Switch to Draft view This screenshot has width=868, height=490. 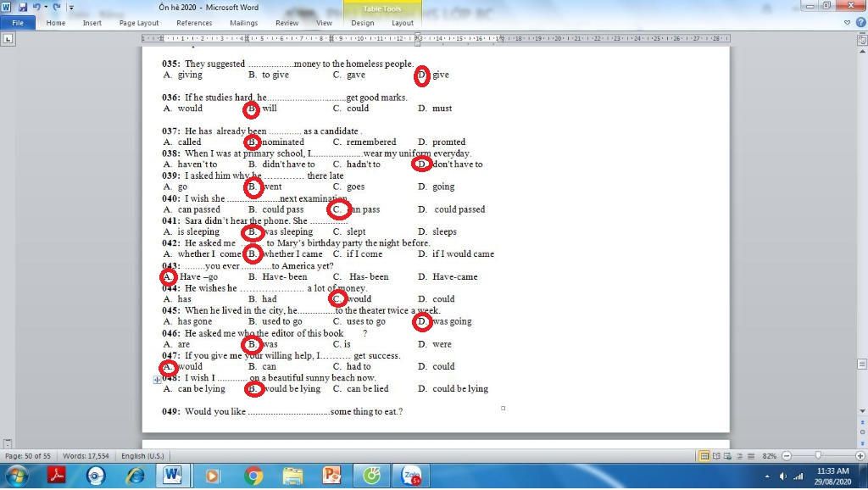751,456
